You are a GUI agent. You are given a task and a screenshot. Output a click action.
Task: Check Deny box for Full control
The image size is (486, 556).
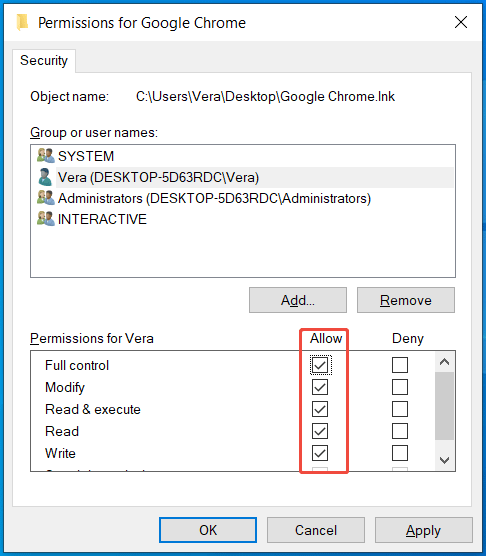coord(400,365)
